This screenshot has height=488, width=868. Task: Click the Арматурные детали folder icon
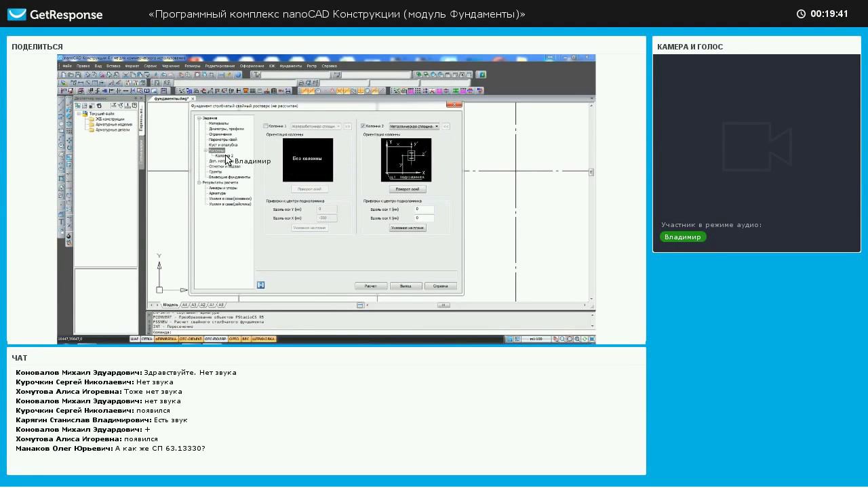(x=91, y=129)
